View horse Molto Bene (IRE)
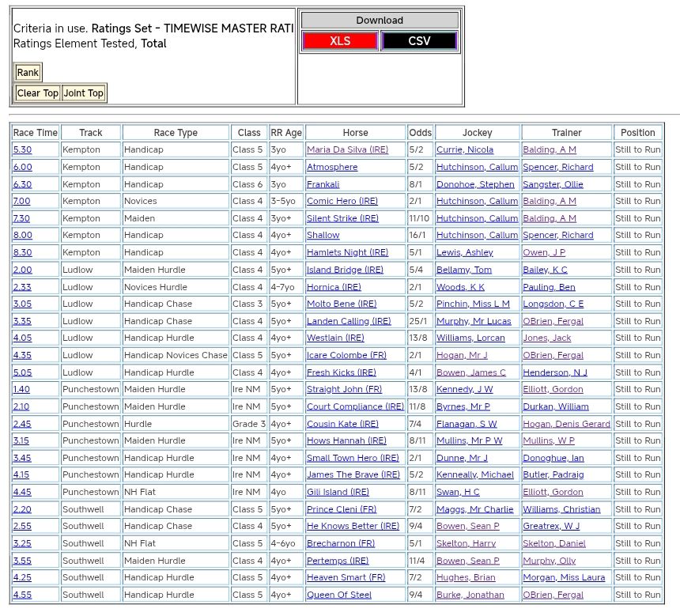This screenshot has height=616, width=680. tap(342, 304)
